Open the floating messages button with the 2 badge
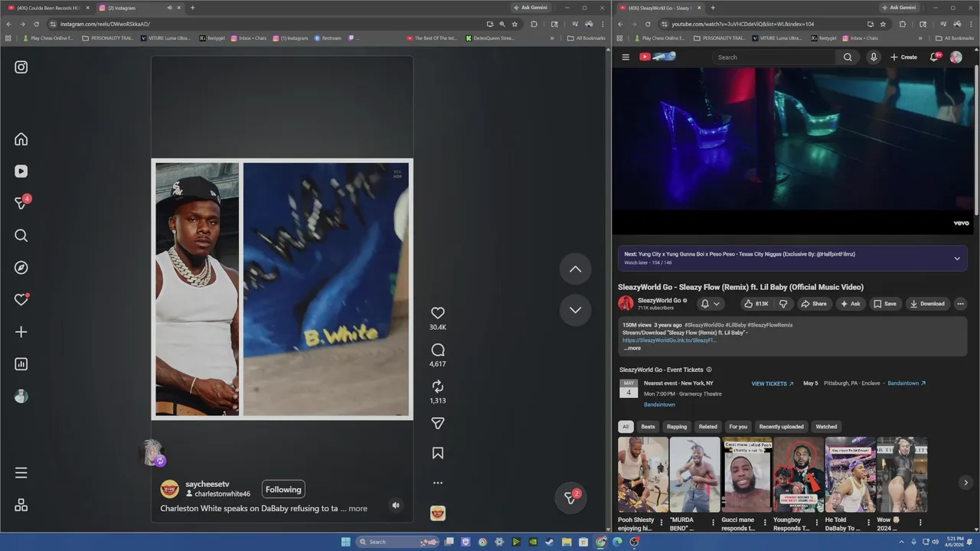980x551 pixels. 570,497
